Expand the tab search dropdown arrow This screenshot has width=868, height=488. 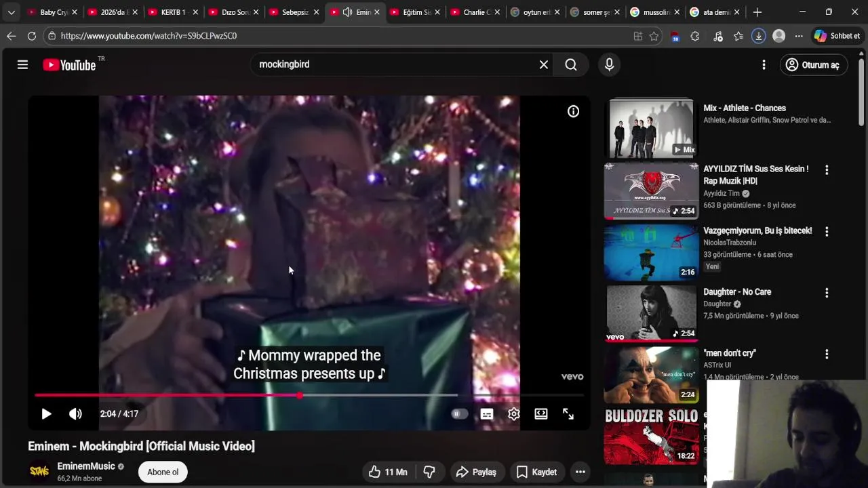[11, 12]
